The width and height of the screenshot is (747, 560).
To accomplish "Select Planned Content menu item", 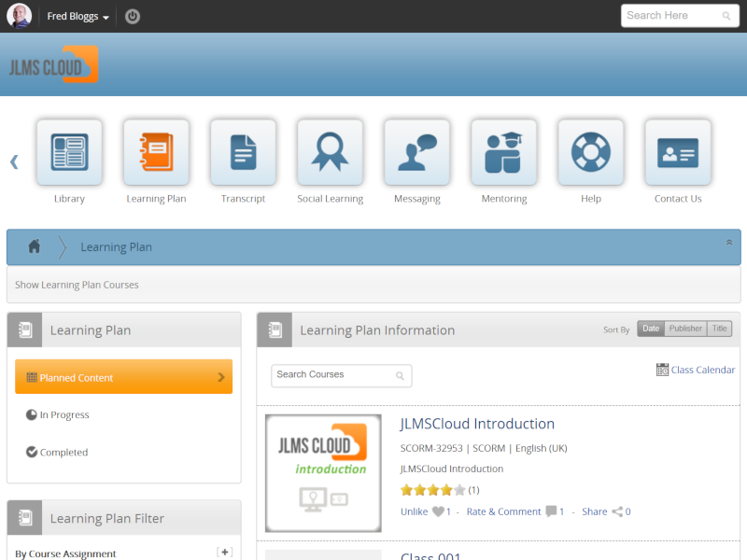I will pyautogui.click(x=124, y=377).
